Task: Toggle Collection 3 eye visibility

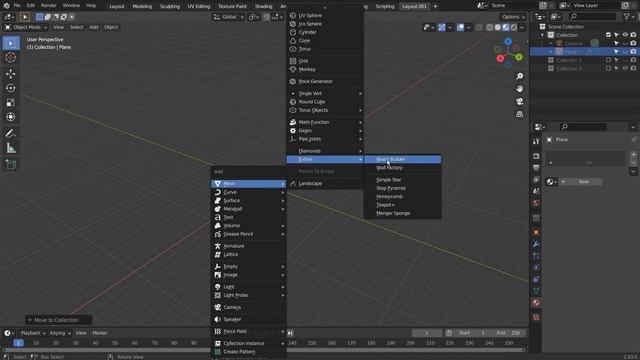Action: [x=625, y=69]
